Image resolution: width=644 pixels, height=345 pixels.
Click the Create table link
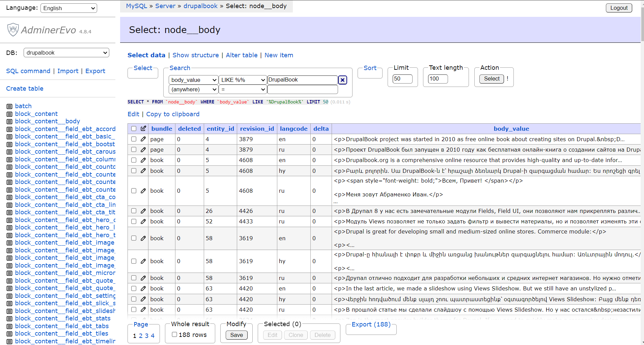(25, 88)
